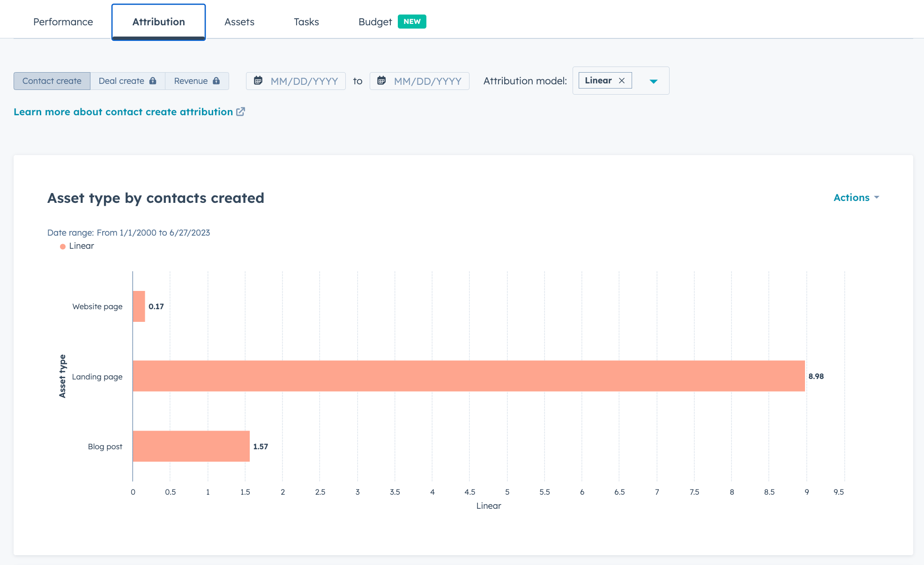Click the lock icon on Deal create
The image size is (924, 565).
153,81
